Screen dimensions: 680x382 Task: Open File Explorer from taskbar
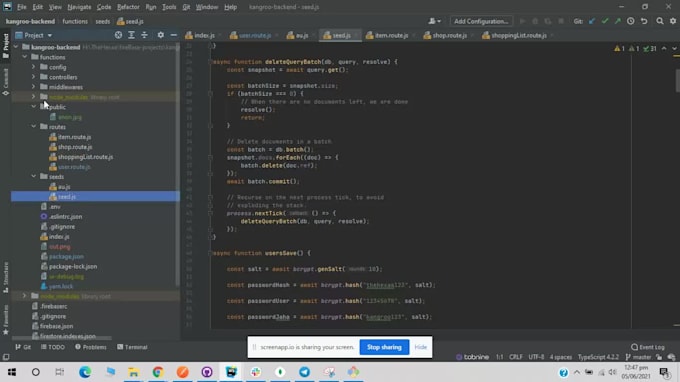tap(133, 372)
